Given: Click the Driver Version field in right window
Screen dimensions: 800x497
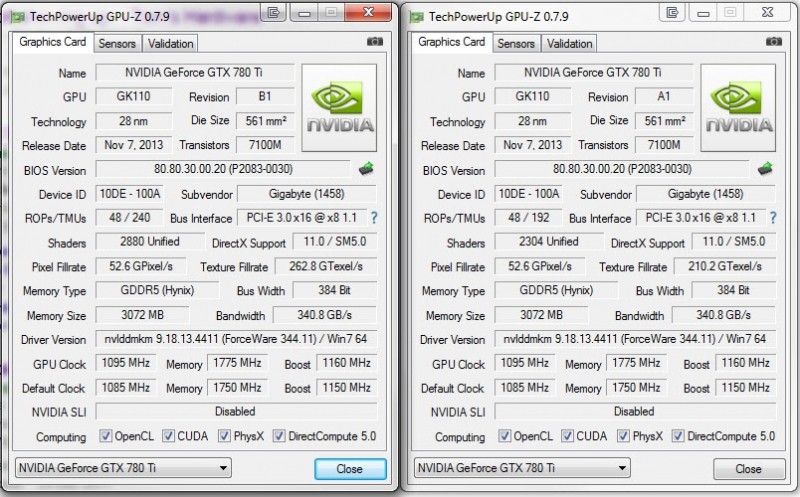Looking at the screenshot, I should [635, 339].
